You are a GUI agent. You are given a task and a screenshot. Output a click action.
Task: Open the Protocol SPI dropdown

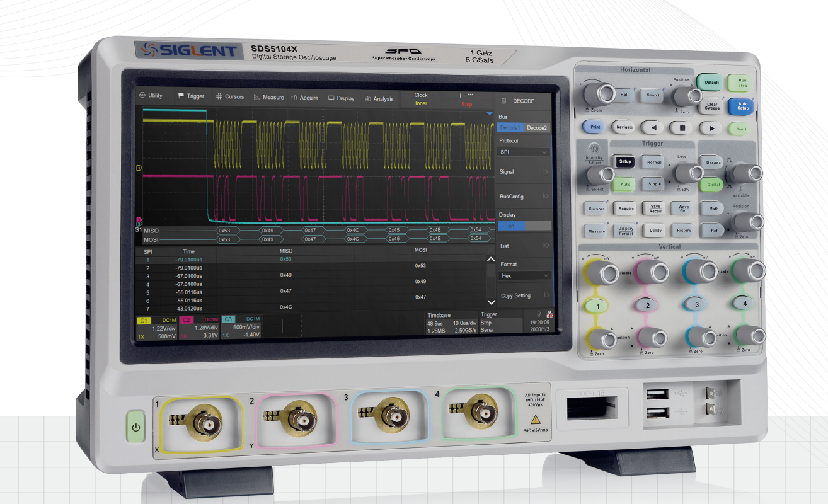(524, 152)
